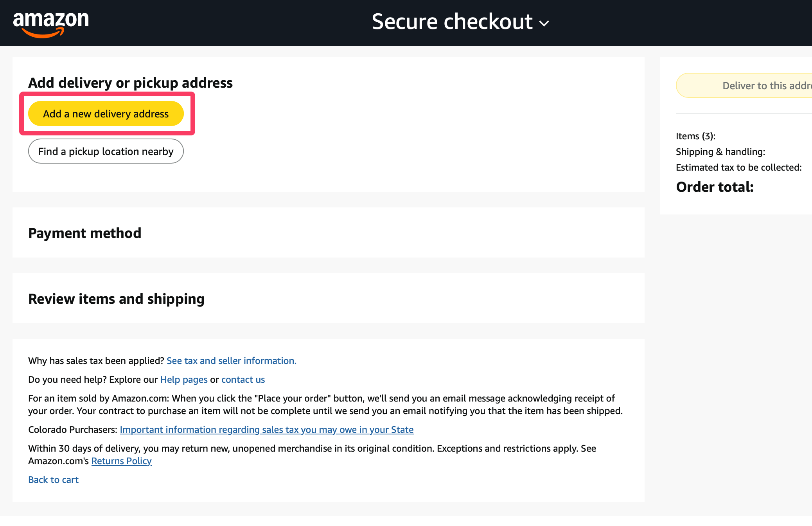The height and width of the screenshot is (526, 812).
Task: Click the Order total label
Action: pyautogui.click(x=715, y=187)
